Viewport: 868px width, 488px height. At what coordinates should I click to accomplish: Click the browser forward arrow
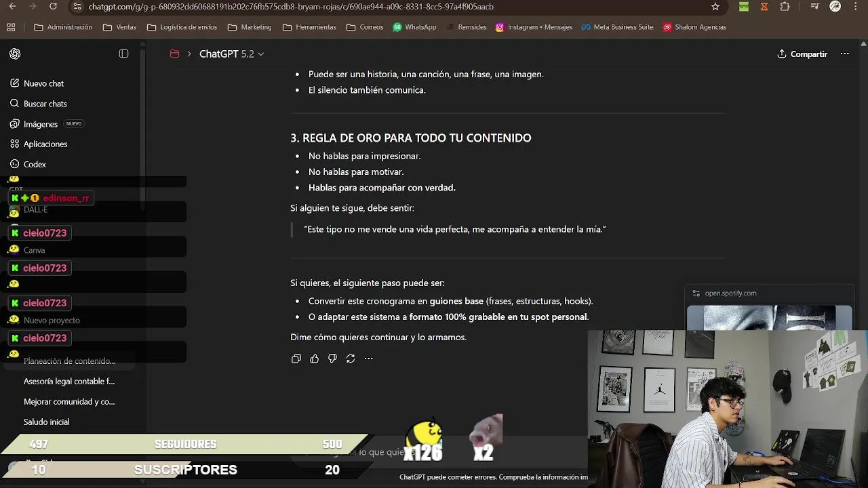tap(31, 6)
